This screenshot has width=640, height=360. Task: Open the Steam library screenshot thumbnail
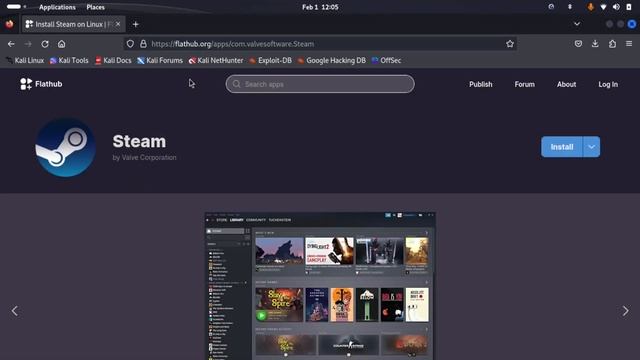coord(320,286)
